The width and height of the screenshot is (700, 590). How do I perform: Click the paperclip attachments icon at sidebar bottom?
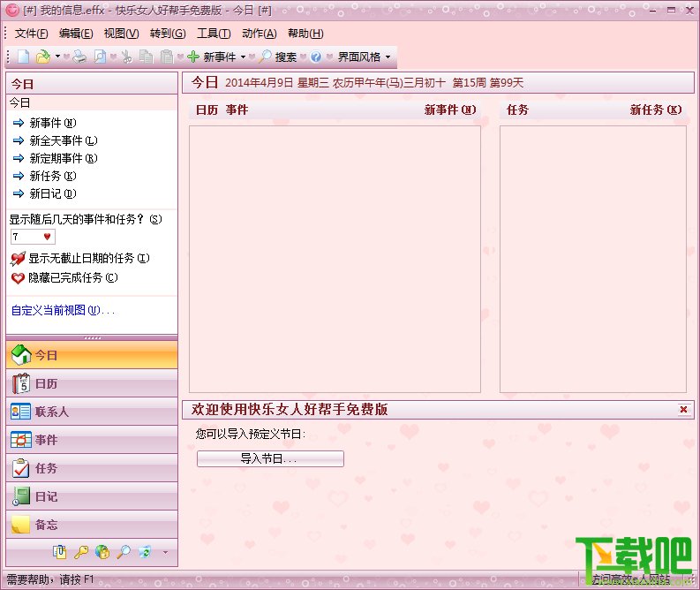pyautogui.click(x=59, y=552)
